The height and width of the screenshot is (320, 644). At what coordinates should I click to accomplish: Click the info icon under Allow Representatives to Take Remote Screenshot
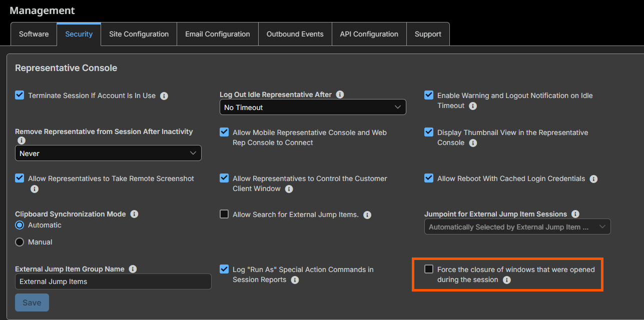(x=35, y=189)
